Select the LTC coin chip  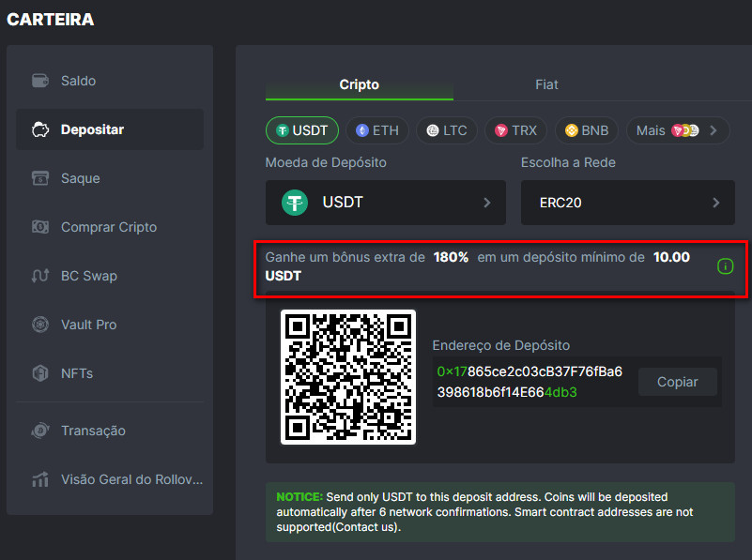[x=446, y=130]
